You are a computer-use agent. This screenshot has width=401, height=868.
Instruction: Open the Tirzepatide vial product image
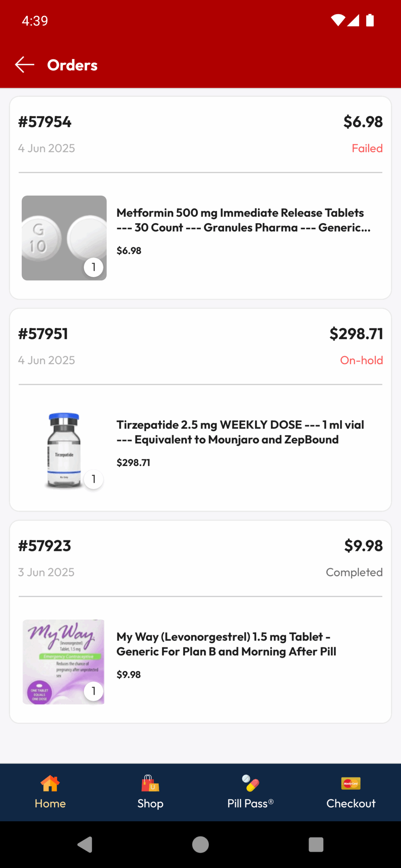pos(64,450)
